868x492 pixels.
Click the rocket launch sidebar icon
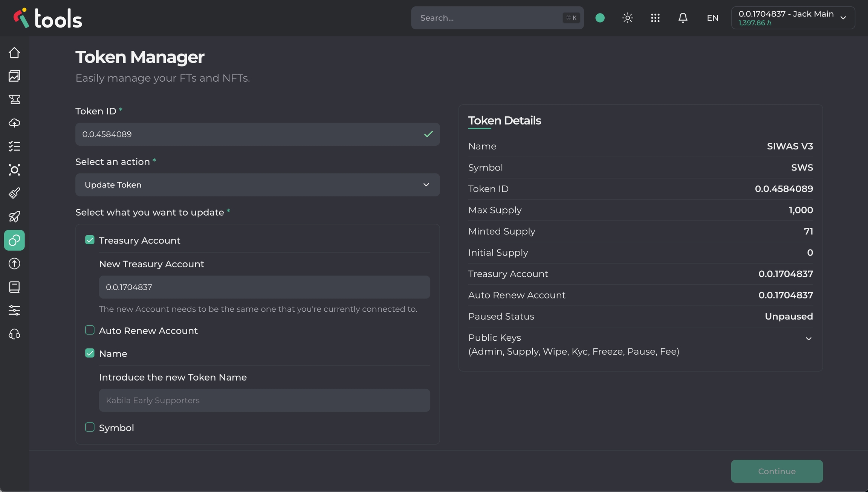pyautogui.click(x=14, y=217)
